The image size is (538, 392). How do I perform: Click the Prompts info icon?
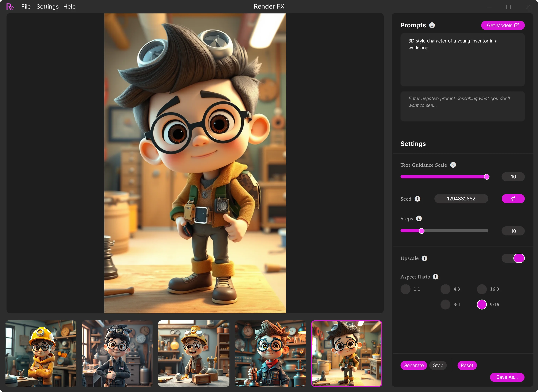coord(432,25)
